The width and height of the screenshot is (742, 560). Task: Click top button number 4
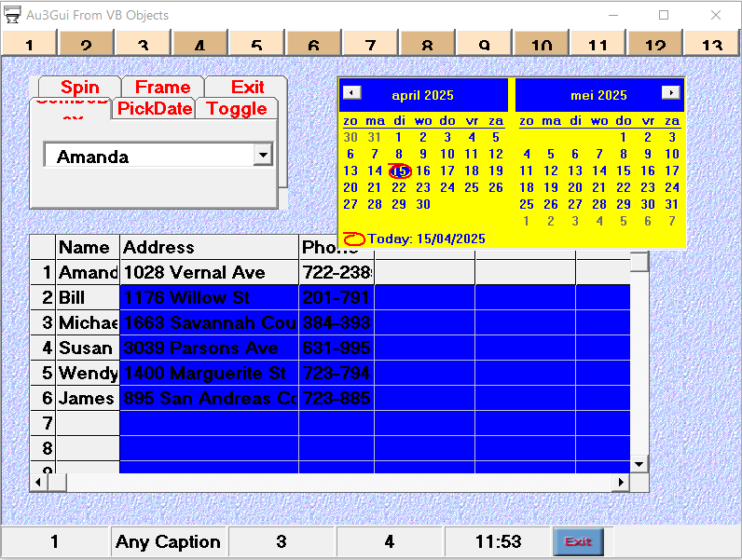[x=199, y=43]
